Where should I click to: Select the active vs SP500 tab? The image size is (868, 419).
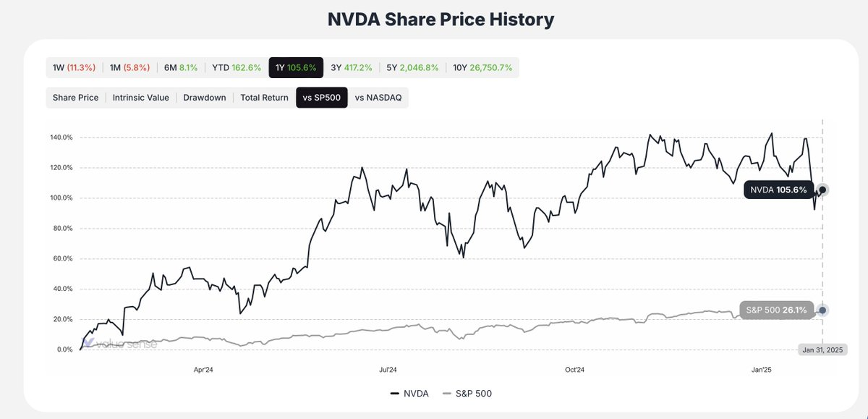321,97
